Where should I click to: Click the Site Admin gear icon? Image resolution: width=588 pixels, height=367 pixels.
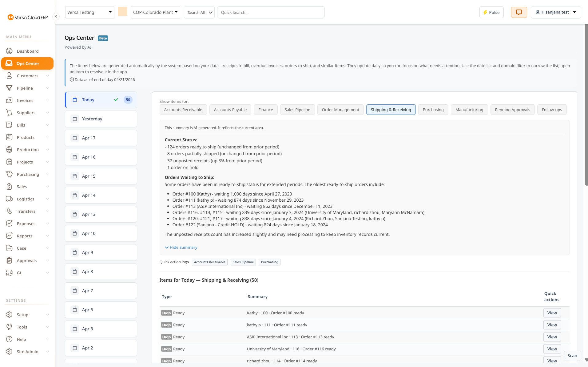click(9, 352)
